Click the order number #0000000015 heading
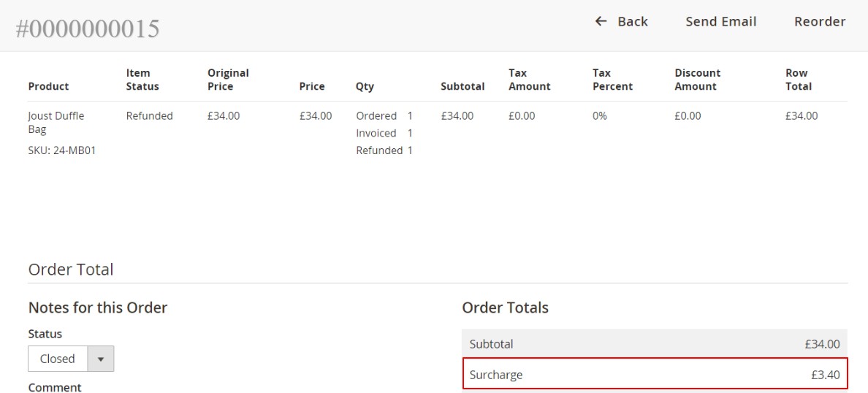 tap(87, 28)
